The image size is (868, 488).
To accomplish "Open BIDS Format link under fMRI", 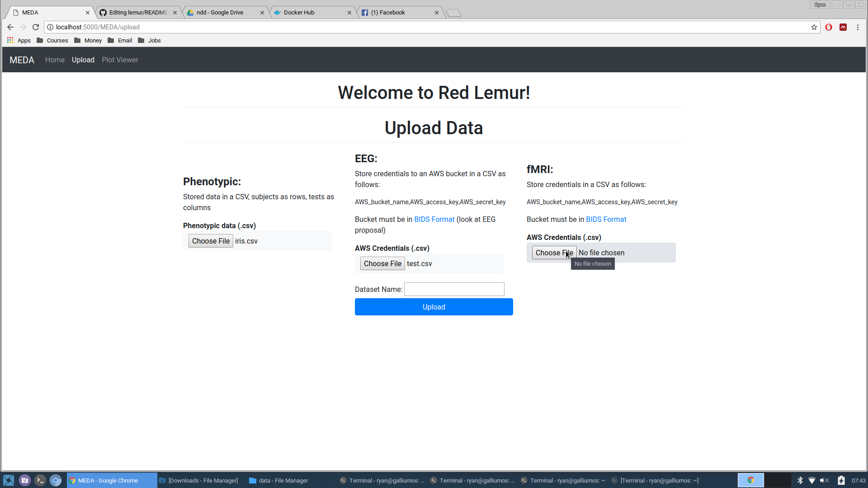I will (x=606, y=219).
